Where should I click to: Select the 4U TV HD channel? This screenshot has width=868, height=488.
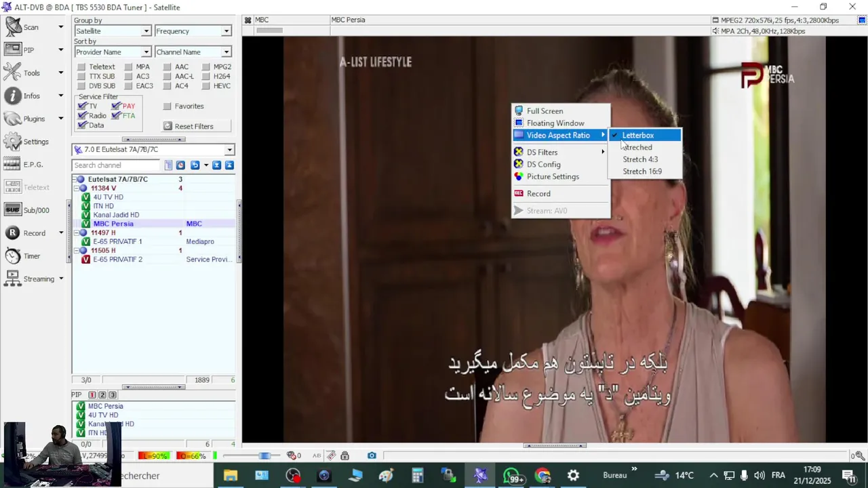(x=108, y=197)
